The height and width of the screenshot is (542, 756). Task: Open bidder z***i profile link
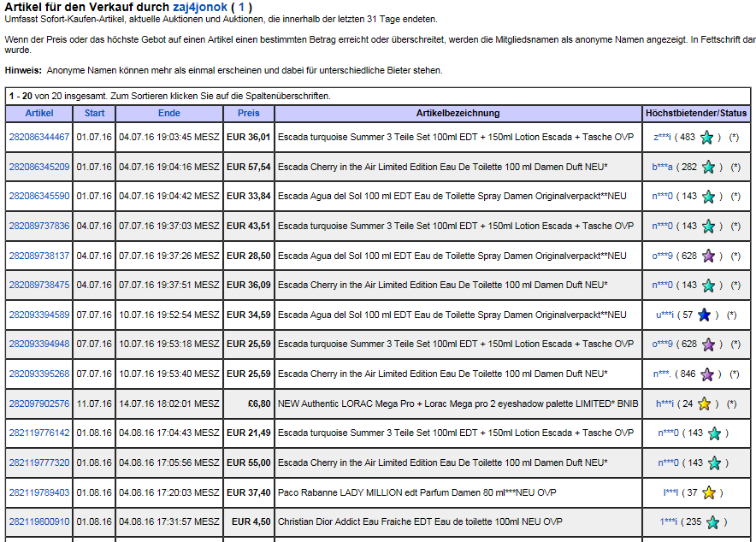[x=662, y=137]
